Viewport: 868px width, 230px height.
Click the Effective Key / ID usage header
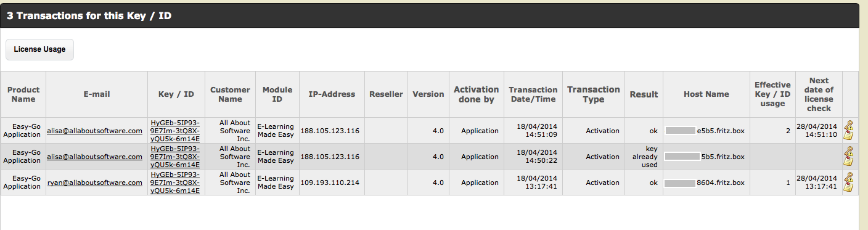click(x=772, y=94)
